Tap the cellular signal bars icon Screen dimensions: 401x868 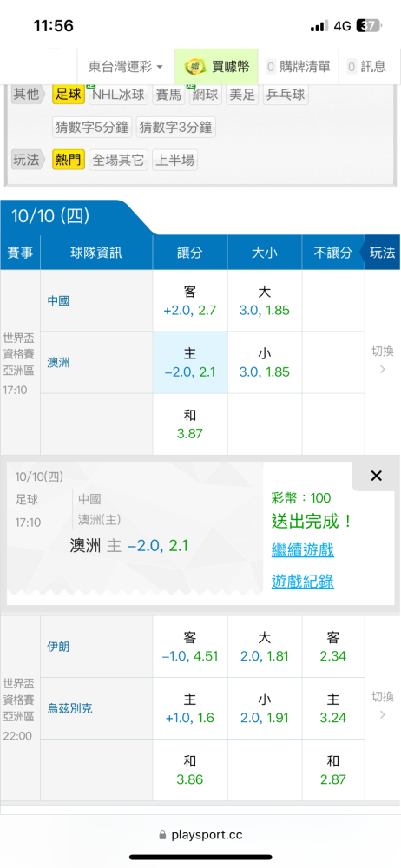point(319,26)
